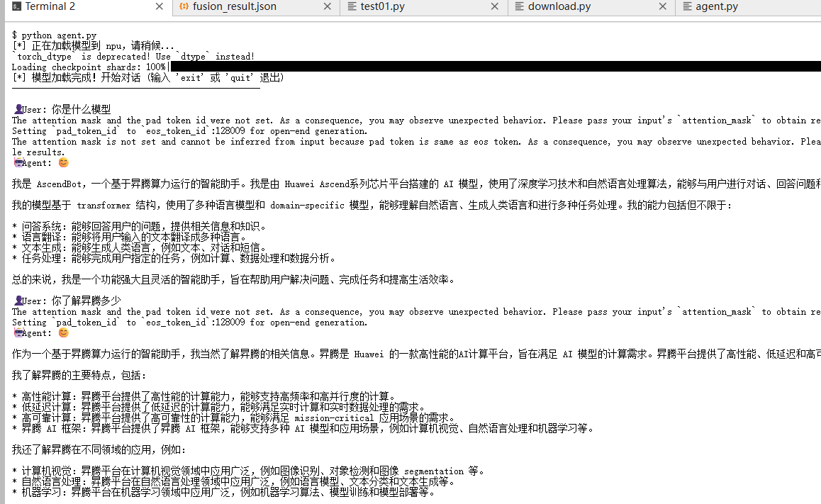This screenshot has width=821, height=504.
Task: Click the '我还了解昇腾在不同领域的应用' line
Action: 99,450
